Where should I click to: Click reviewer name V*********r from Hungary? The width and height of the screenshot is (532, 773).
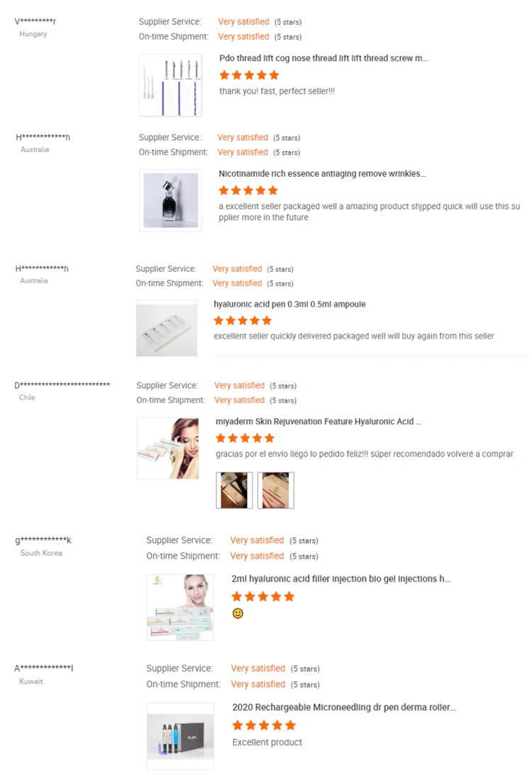coord(35,21)
